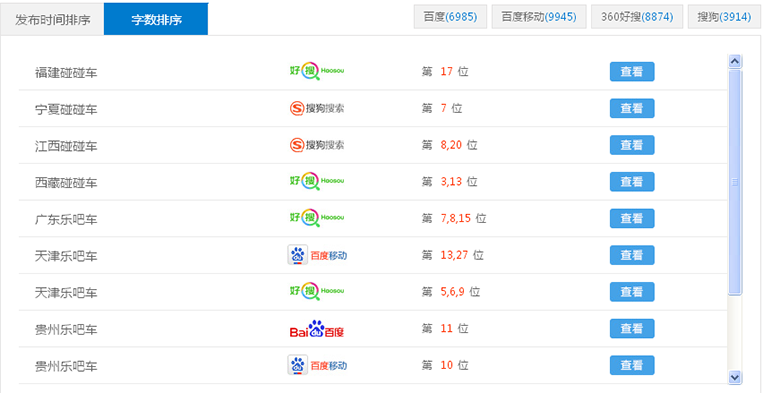The image size is (763, 393).
Task: Click the scrollbar down arrow
Action: tap(735, 376)
